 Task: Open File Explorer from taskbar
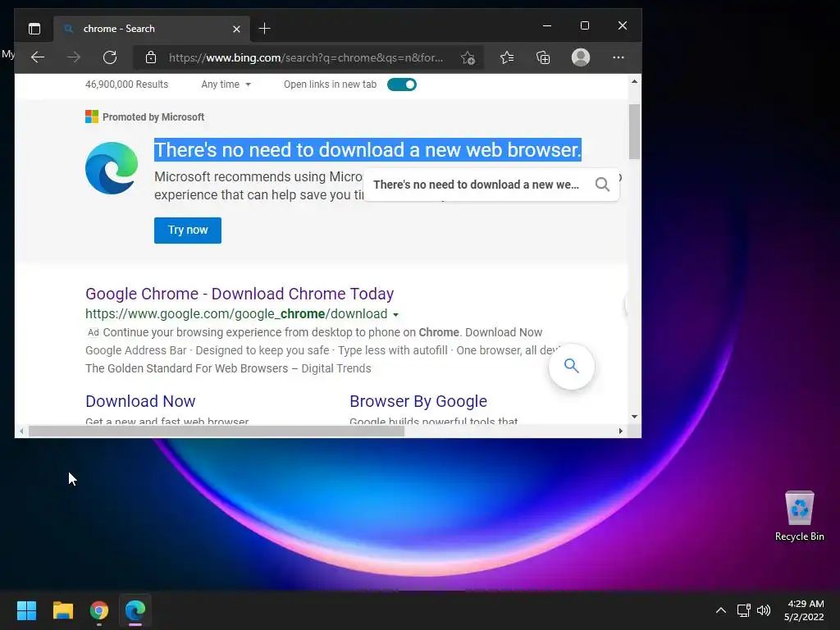(x=62, y=610)
